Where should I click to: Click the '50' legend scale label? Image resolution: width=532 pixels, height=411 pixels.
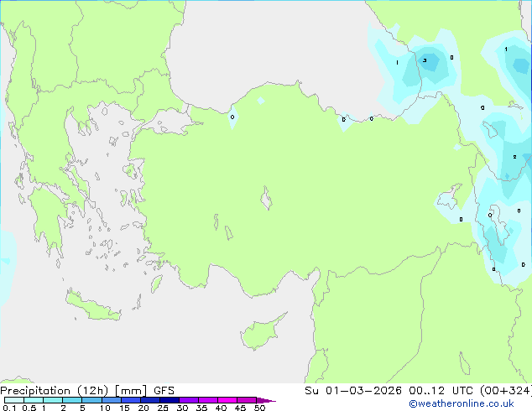[259, 408]
